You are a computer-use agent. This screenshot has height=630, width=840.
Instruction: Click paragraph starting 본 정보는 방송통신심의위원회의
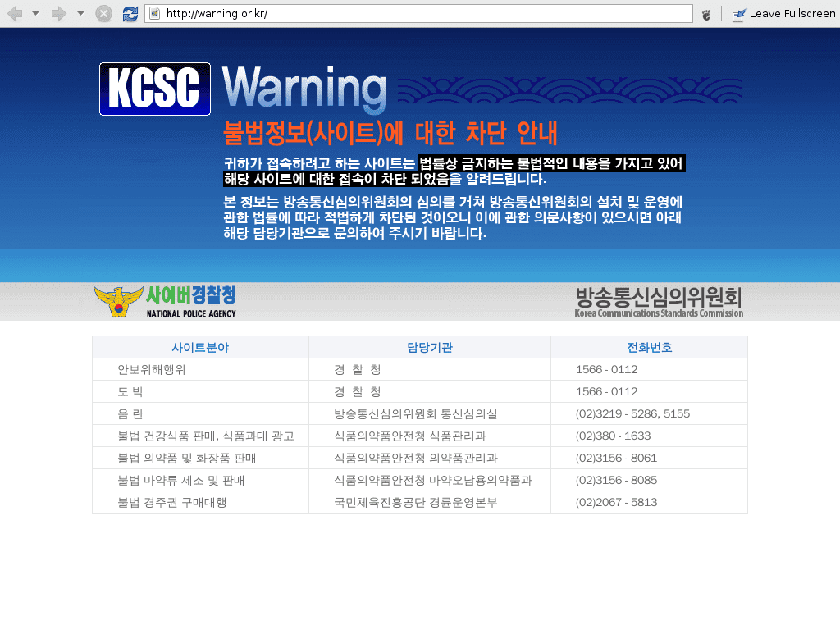pyautogui.click(x=453, y=217)
